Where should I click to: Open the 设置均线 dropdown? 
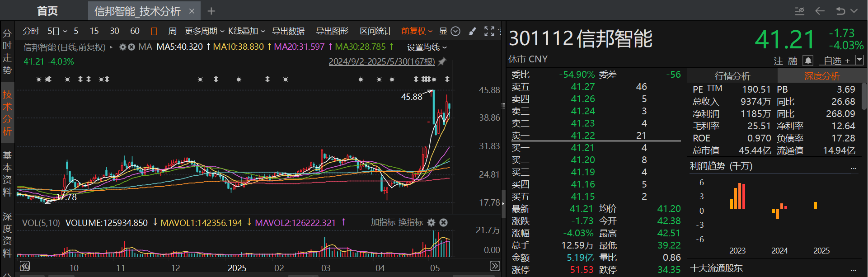tap(427, 47)
